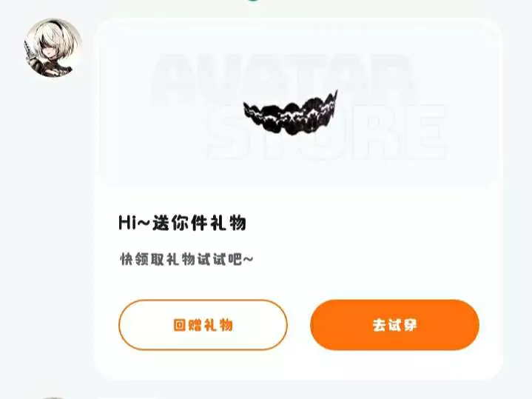View profile from circular chat avatar
The height and width of the screenshot is (399, 532).
pyautogui.click(x=53, y=47)
